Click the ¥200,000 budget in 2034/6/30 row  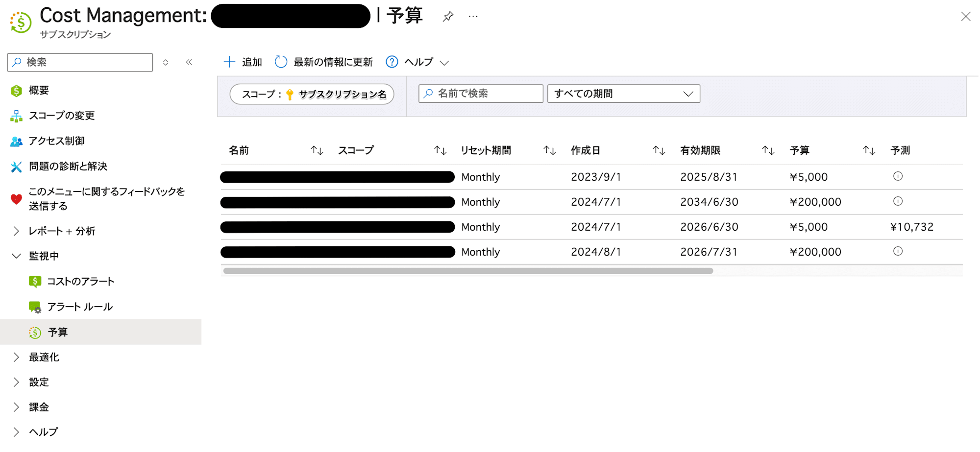pos(815,202)
